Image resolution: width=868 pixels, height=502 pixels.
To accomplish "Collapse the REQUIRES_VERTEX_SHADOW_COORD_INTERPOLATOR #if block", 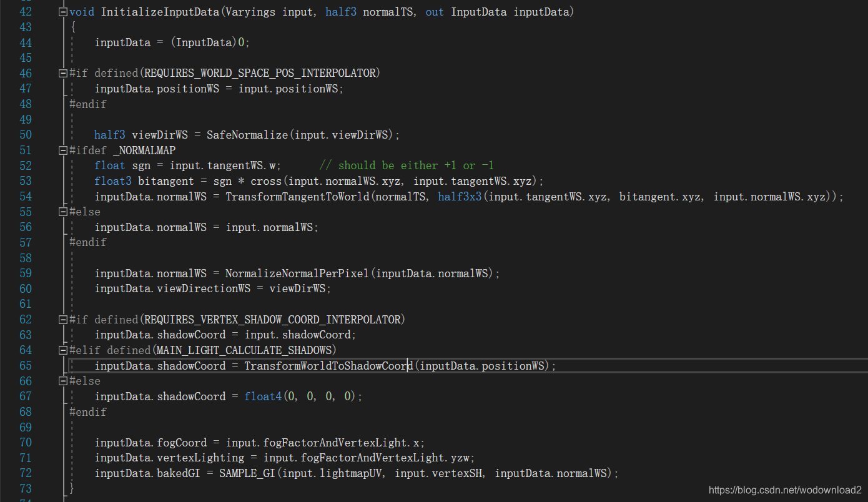I will pyautogui.click(x=62, y=320).
